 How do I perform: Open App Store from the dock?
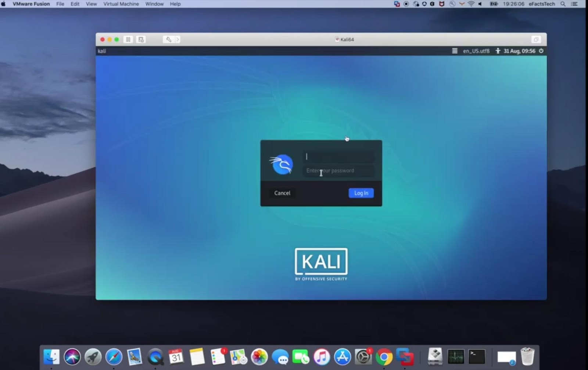pyautogui.click(x=343, y=357)
